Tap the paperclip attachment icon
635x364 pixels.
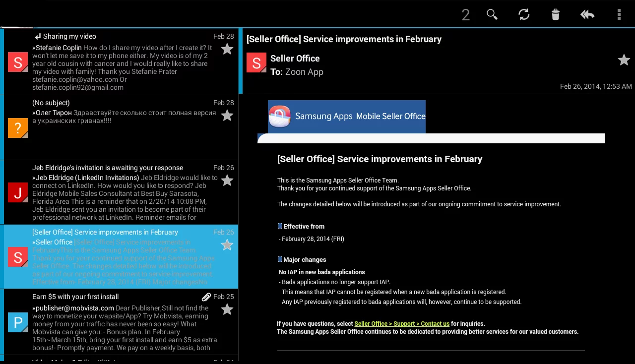pyautogui.click(x=206, y=297)
